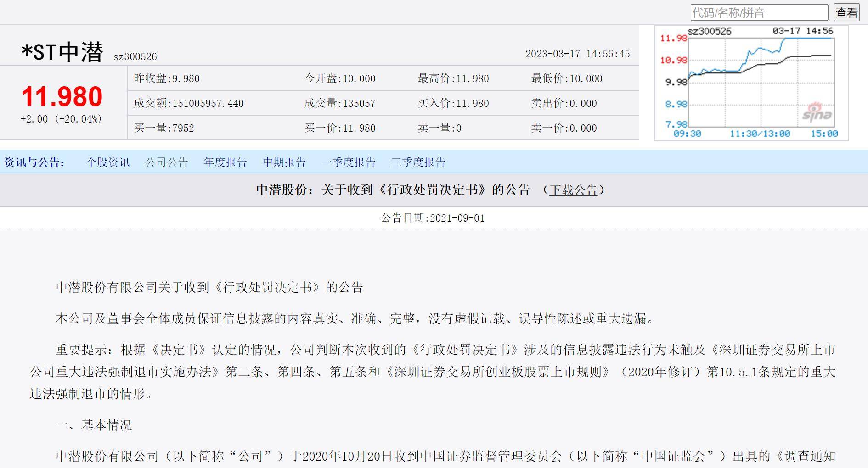Click the 最低价:10.000 cell
The width and height of the screenshot is (868, 468).
[567, 78]
